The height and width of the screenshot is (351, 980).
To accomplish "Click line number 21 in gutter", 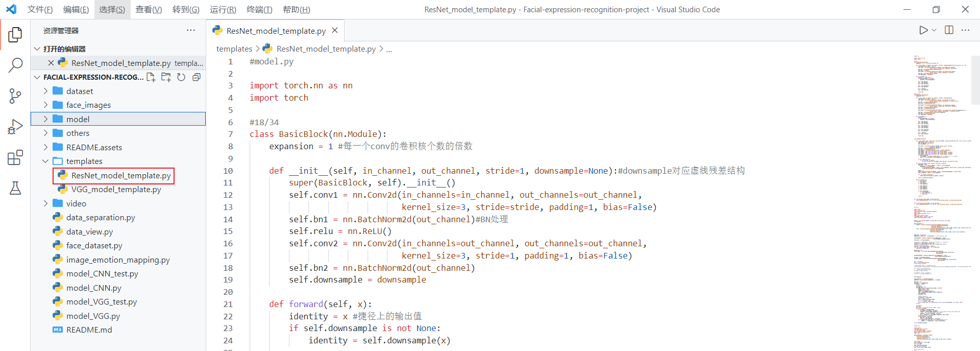I will pyautogui.click(x=228, y=304).
